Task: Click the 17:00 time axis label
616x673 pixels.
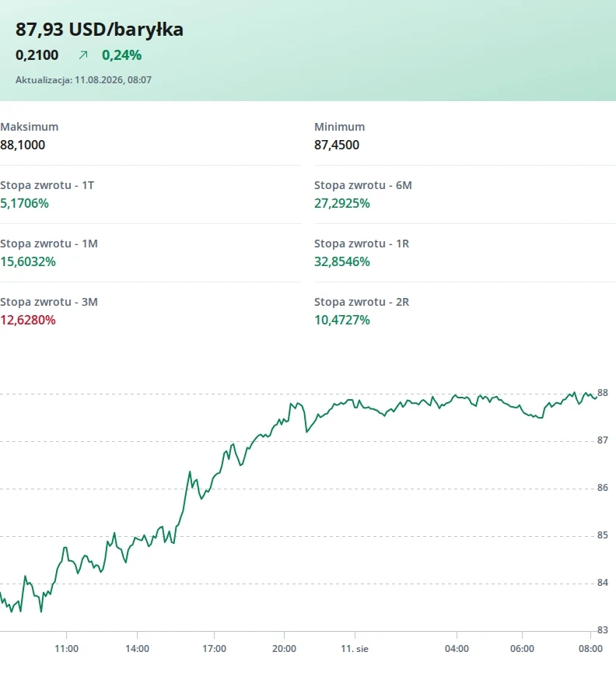Action: point(214,649)
